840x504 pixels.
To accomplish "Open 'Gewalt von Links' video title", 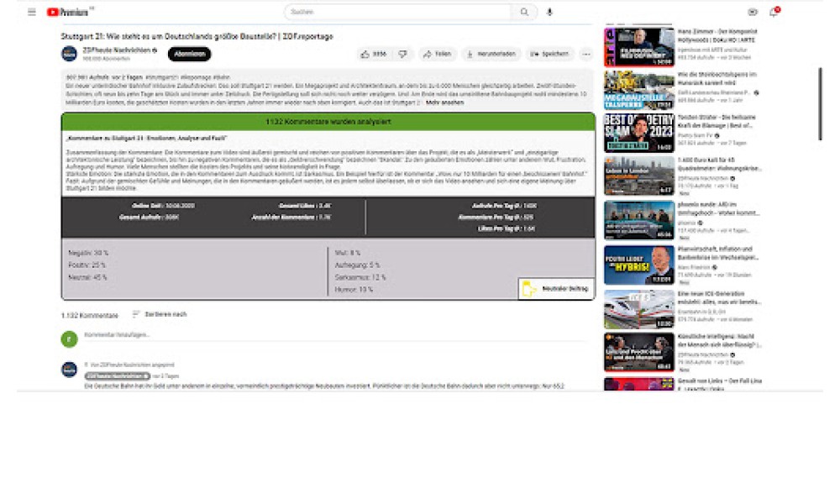I will (x=720, y=385).
